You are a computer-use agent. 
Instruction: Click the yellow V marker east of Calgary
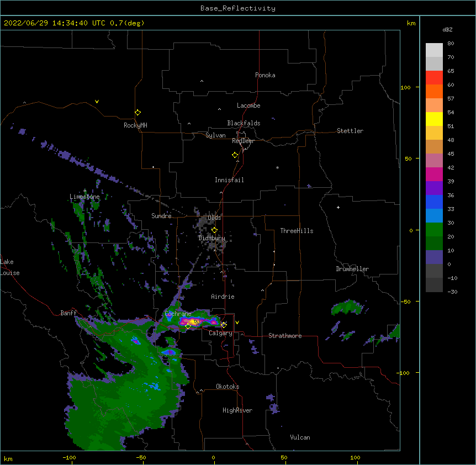(237, 323)
